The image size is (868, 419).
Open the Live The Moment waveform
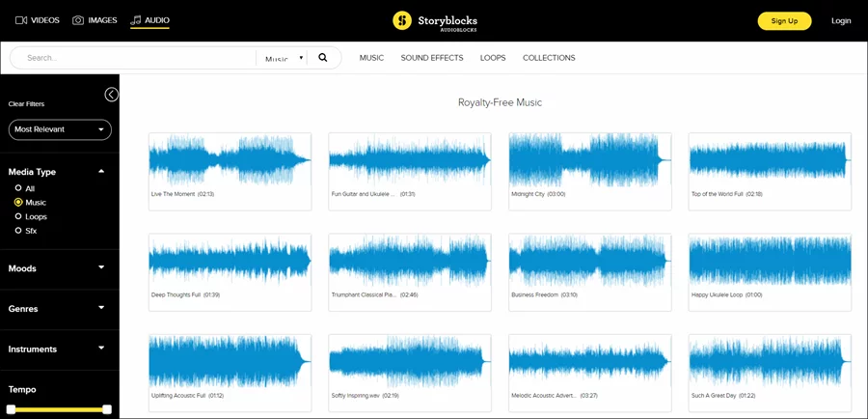(230, 160)
